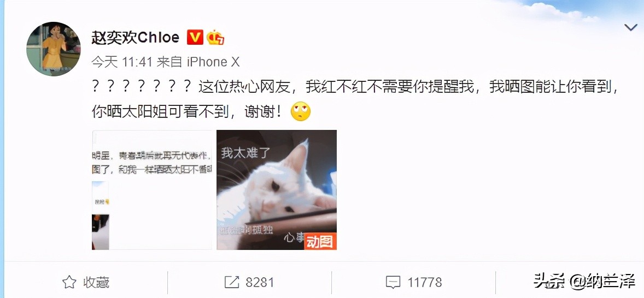
Task: Expand the post options chevron
Action: click(x=630, y=27)
